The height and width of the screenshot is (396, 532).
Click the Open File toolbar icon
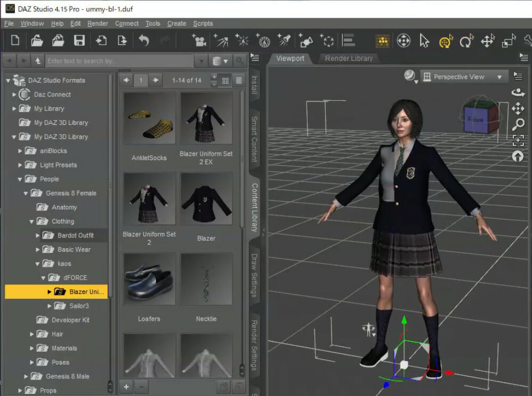point(37,41)
